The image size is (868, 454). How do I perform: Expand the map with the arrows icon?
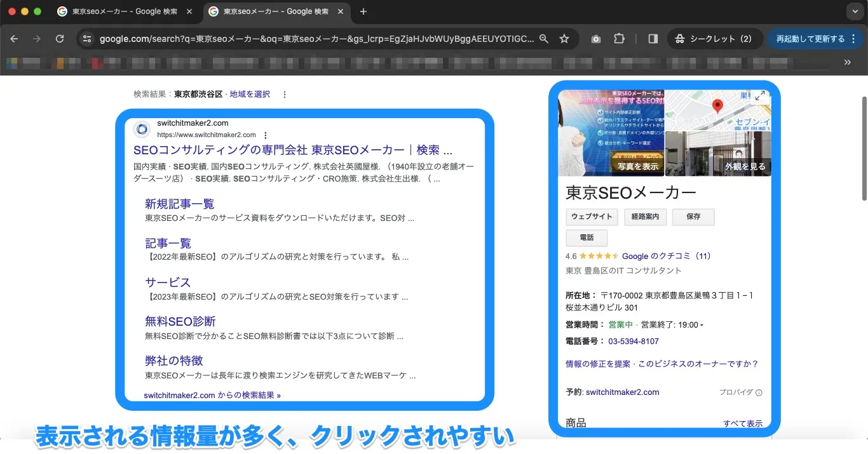[760, 96]
